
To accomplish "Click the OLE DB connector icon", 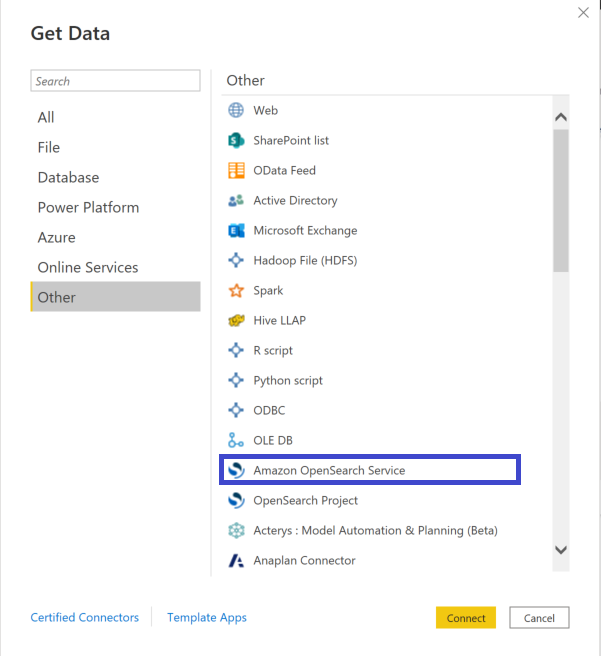I will [236, 440].
